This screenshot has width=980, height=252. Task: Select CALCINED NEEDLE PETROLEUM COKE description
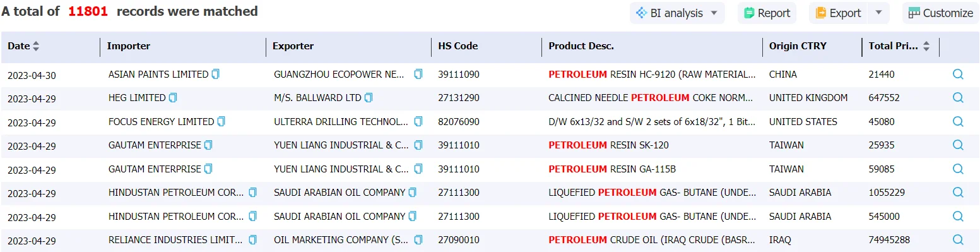point(651,98)
